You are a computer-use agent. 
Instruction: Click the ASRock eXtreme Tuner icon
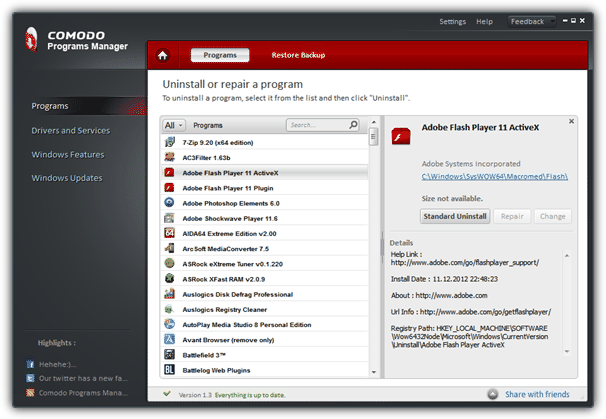coord(169,263)
